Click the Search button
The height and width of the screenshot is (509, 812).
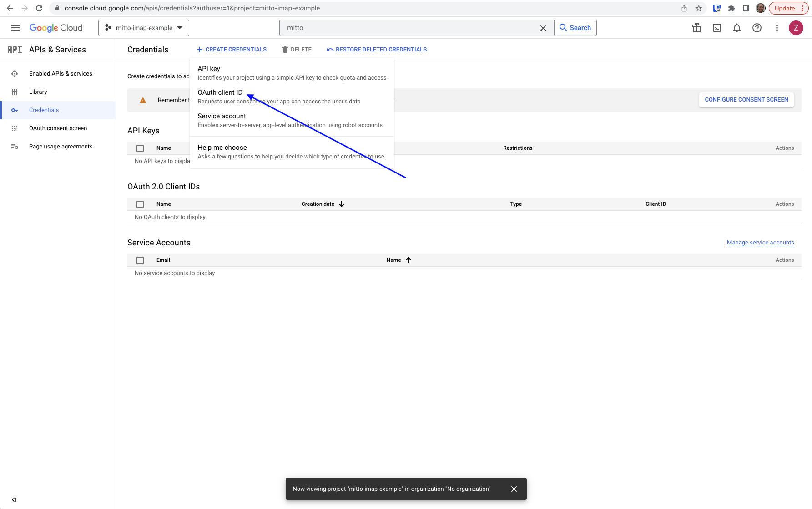(575, 28)
